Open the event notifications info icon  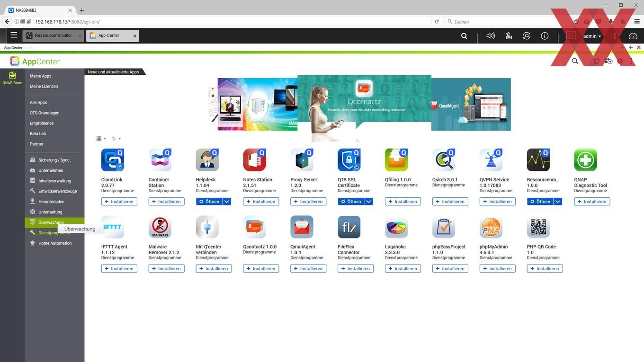545,36
